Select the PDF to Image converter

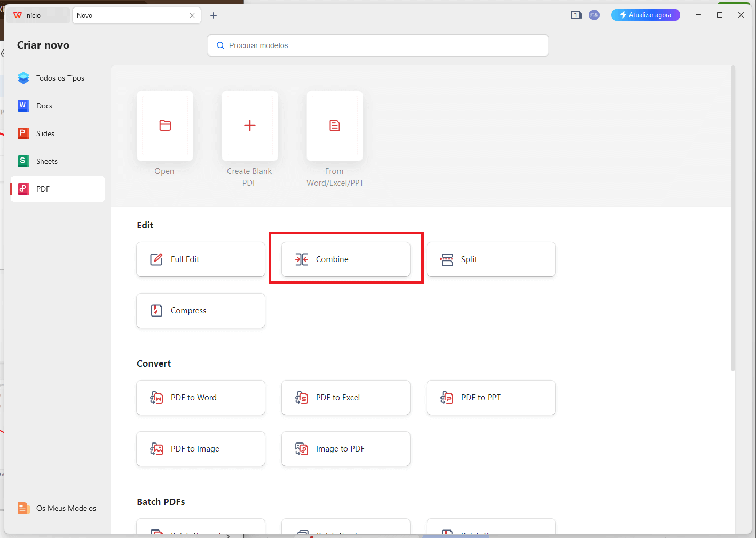click(x=200, y=448)
